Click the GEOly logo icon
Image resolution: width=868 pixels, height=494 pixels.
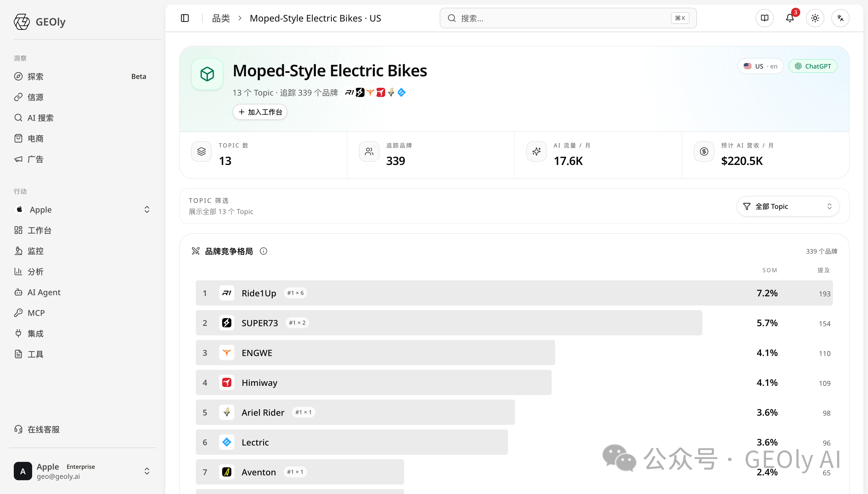(22, 22)
